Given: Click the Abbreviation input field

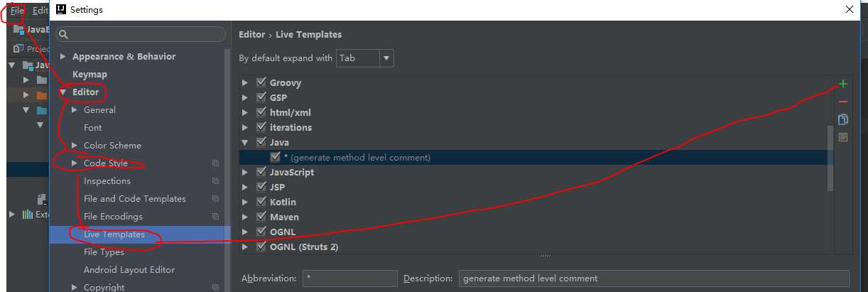Looking at the screenshot, I should click(x=350, y=279).
